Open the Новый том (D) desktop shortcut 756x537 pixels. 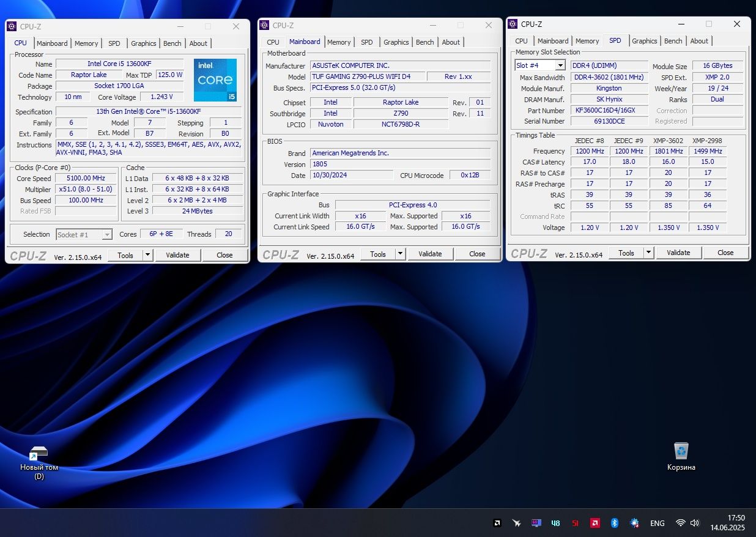tap(39, 463)
